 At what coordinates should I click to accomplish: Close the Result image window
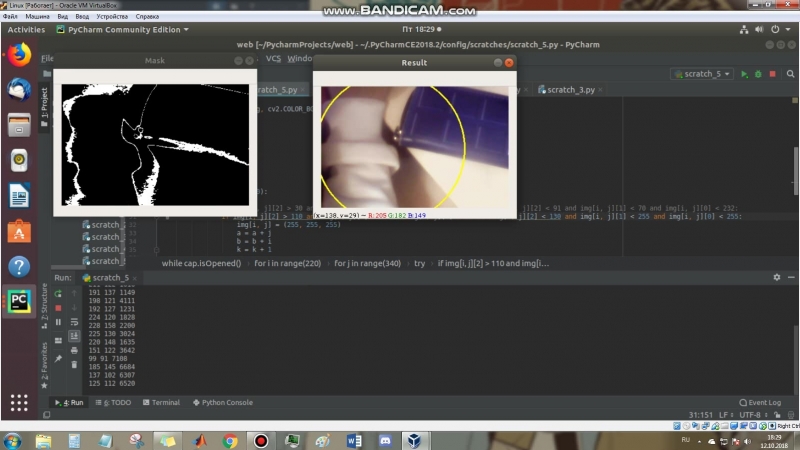click(x=509, y=63)
